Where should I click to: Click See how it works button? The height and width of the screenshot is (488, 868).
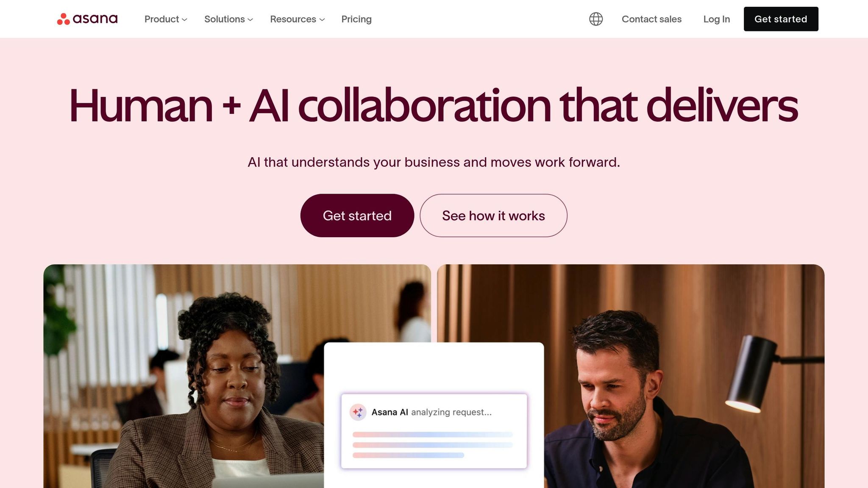click(x=493, y=216)
